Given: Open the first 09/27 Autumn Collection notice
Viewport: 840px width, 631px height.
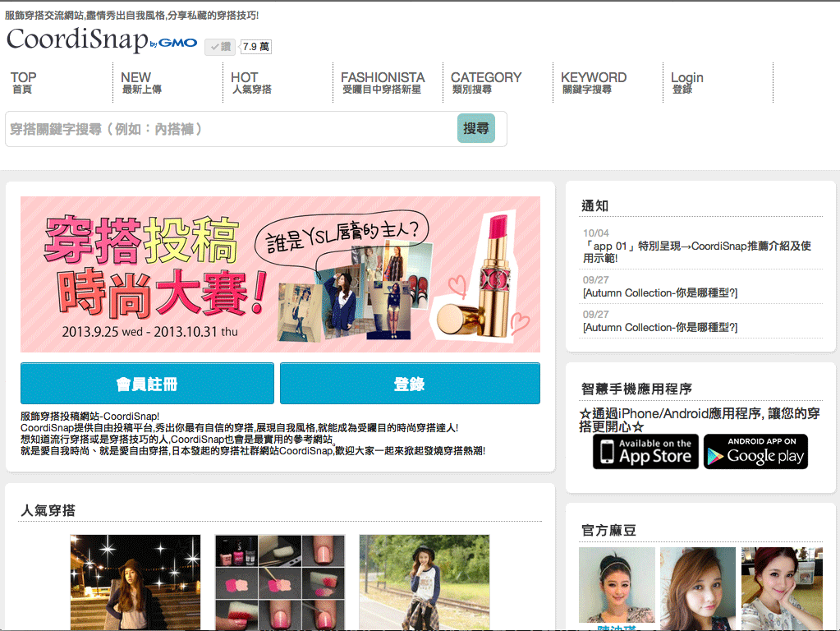Looking at the screenshot, I should pos(660,292).
